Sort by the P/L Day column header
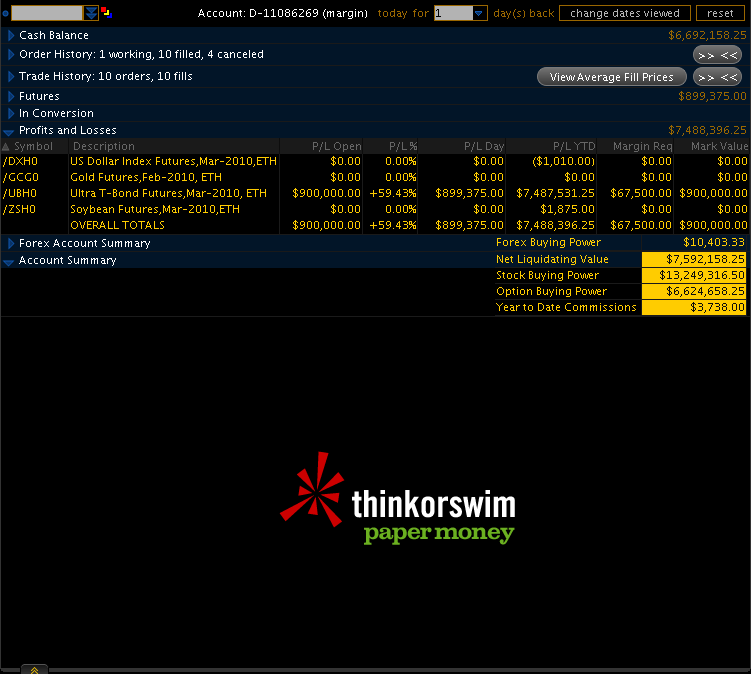The height and width of the screenshot is (674, 751). point(462,146)
